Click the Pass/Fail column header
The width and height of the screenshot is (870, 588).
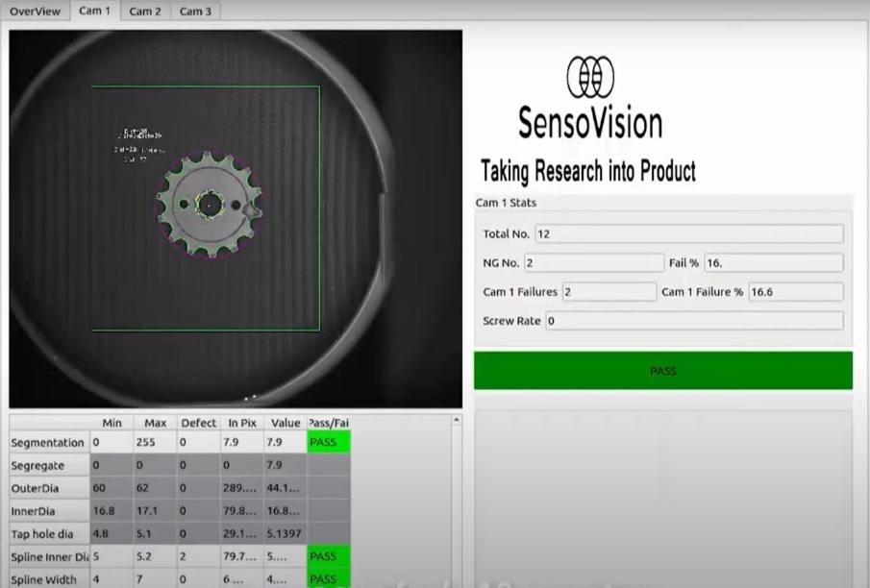point(329,423)
